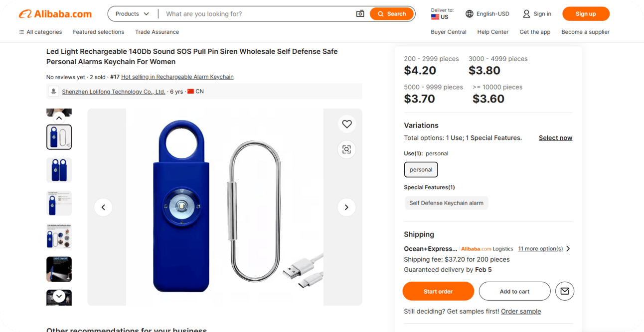Show previous product image with left arrow
Image resolution: width=644 pixels, height=332 pixels.
pos(103,207)
